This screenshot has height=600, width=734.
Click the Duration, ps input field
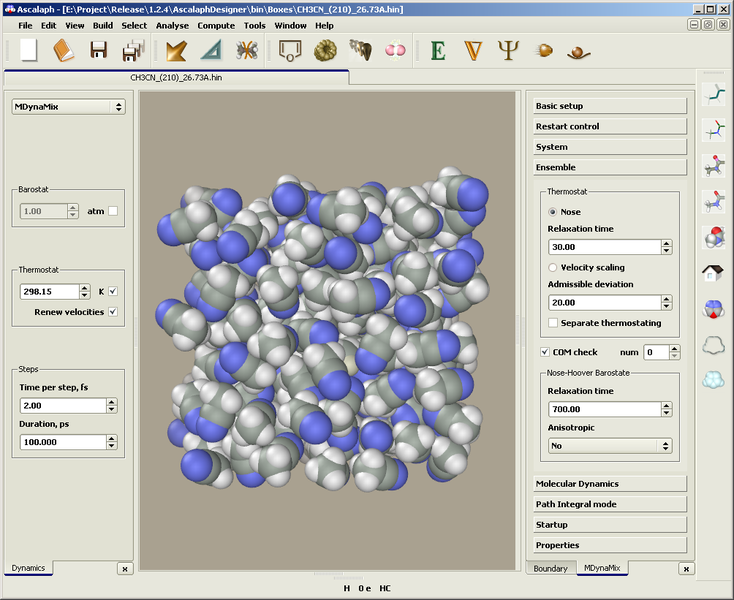pos(62,441)
